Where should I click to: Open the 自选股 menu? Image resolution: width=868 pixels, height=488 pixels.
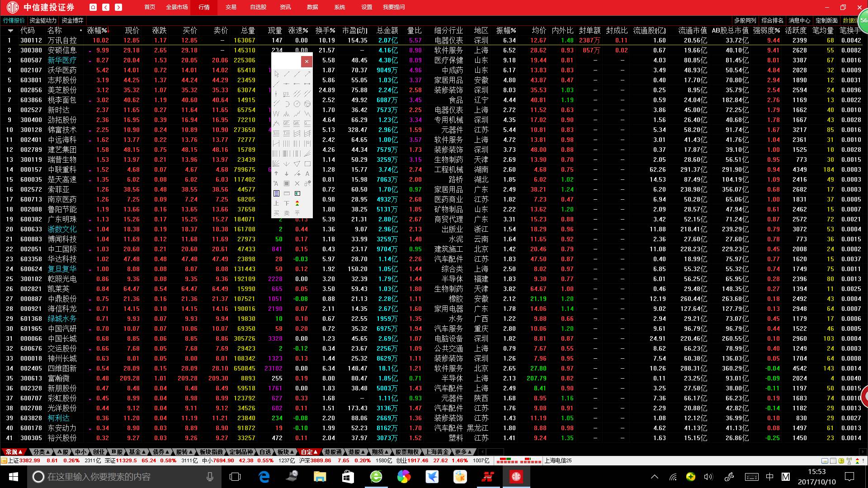(258, 7)
